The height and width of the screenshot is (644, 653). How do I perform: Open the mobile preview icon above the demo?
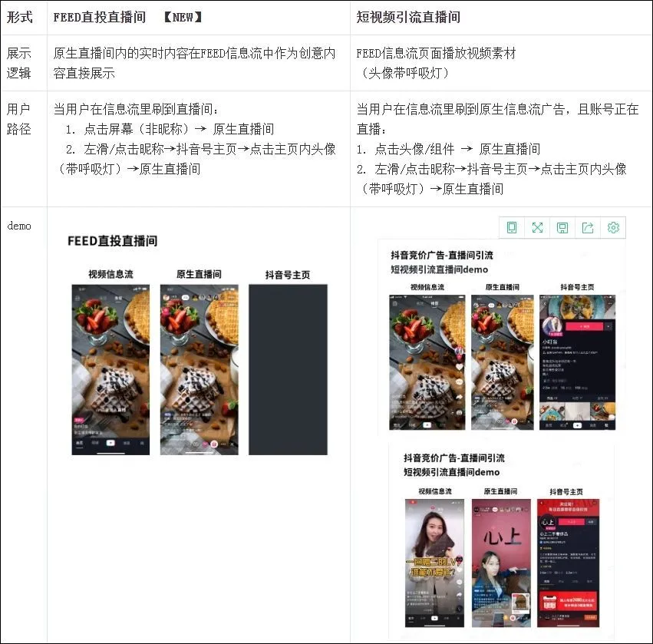pos(513,227)
